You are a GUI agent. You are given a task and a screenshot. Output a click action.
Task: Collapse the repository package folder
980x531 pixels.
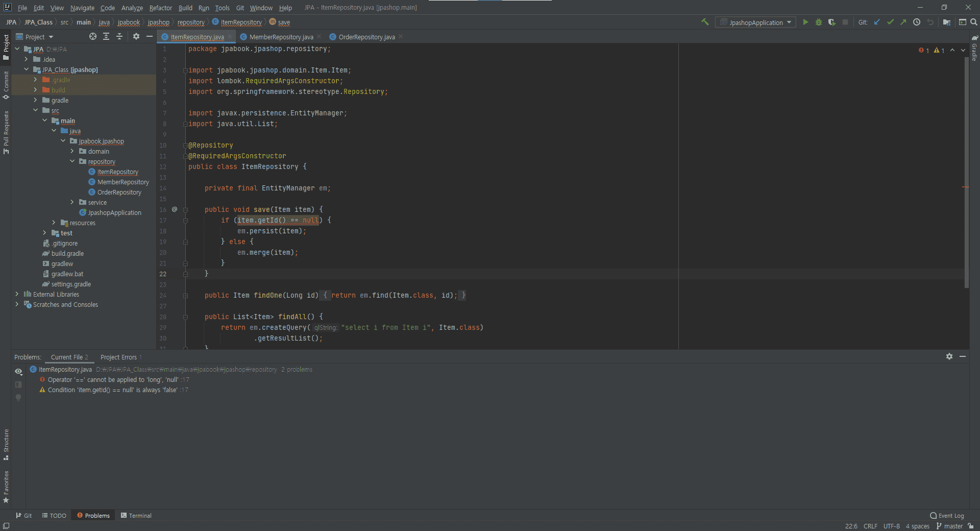pos(72,162)
